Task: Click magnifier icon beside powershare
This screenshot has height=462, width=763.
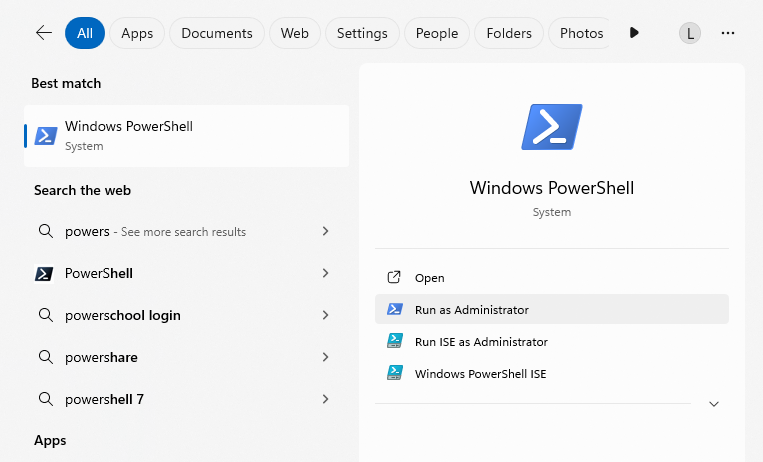Action: click(x=46, y=357)
